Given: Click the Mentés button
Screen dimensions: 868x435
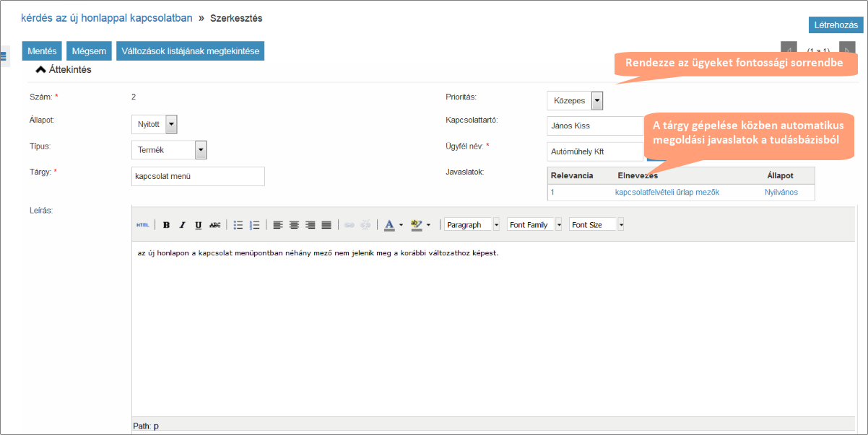Looking at the screenshot, I should tap(42, 51).
